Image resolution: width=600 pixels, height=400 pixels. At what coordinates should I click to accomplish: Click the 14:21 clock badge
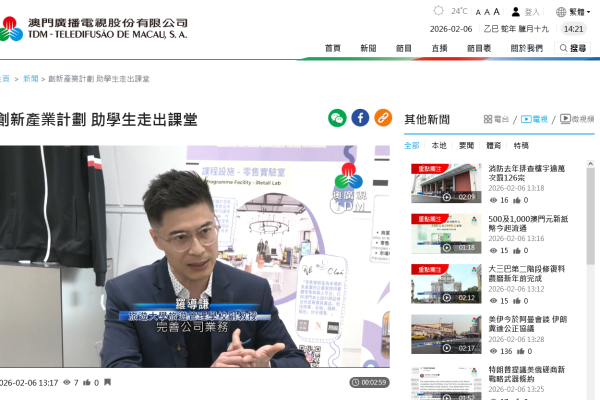pyautogui.click(x=573, y=29)
